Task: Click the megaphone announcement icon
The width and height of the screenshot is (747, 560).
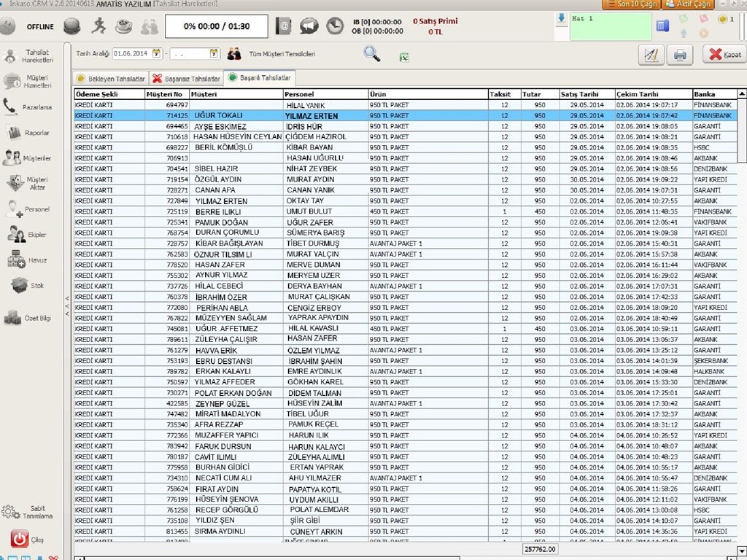Action: tap(309, 26)
